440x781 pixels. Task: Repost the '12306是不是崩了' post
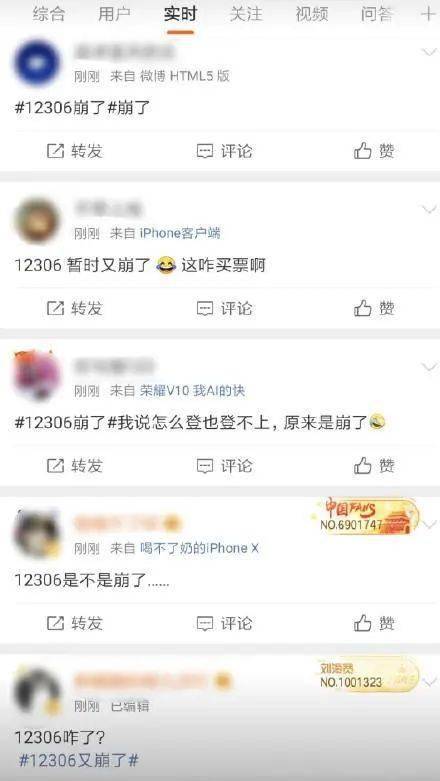pyautogui.click(x=75, y=623)
